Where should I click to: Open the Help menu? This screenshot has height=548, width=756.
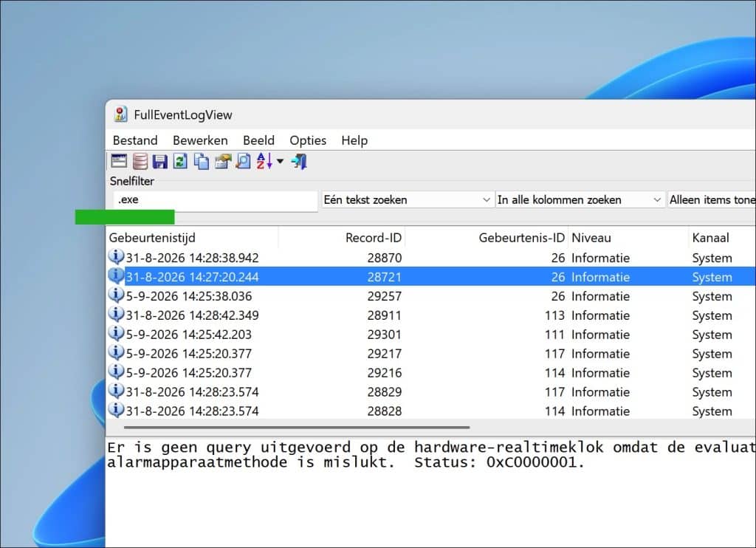[354, 140]
